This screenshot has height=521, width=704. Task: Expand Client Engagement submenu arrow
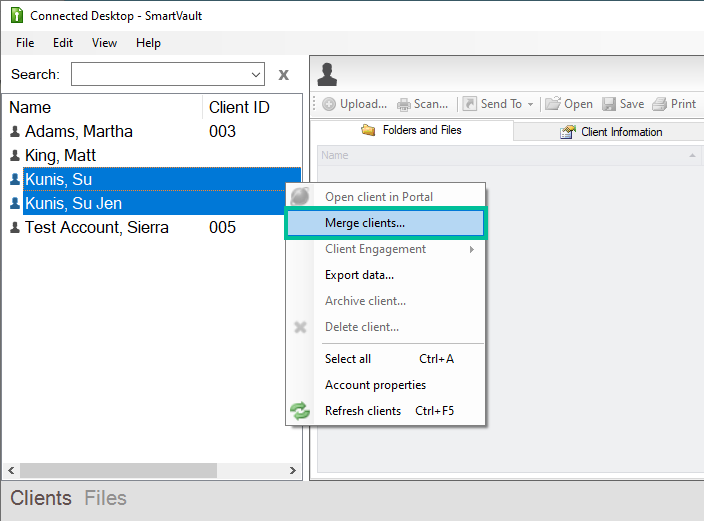point(471,249)
